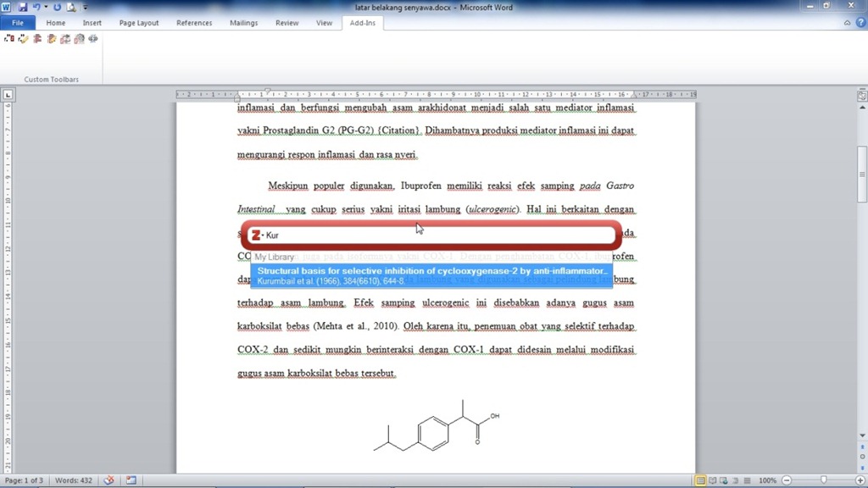Screen dimensions: 868x488
Task: Open the Mailings ribbon tab
Action: pyautogui.click(x=243, y=23)
